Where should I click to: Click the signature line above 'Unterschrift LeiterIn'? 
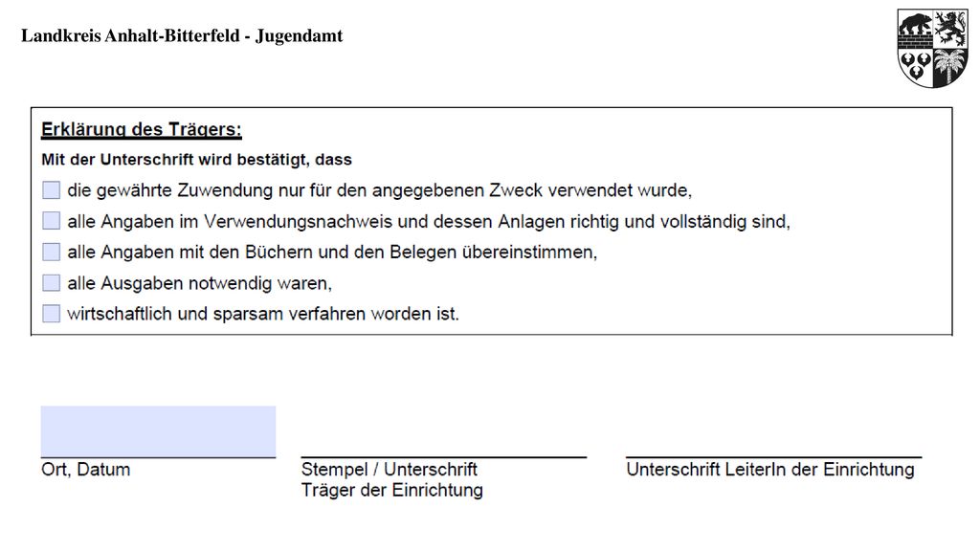[x=773, y=457]
